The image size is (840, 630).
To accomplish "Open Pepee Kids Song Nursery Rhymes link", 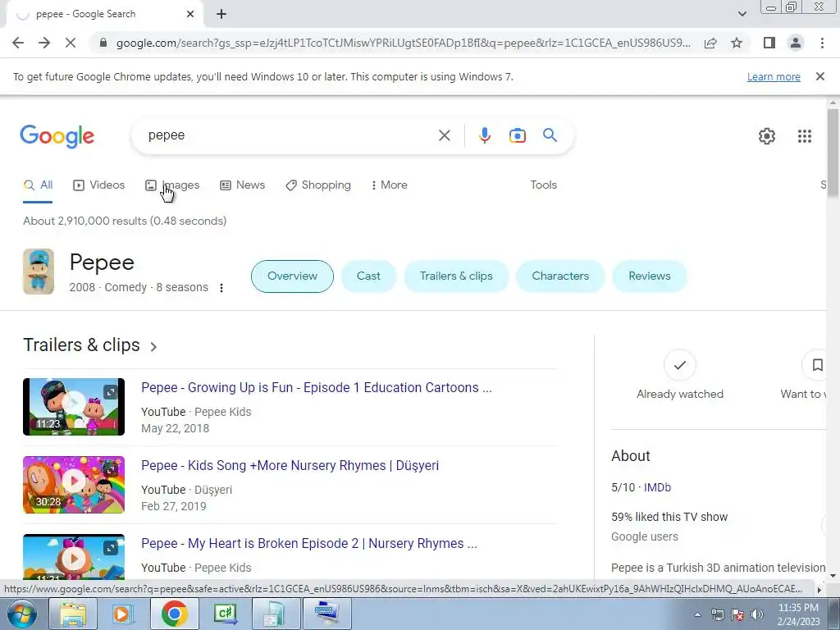I will tap(290, 466).
